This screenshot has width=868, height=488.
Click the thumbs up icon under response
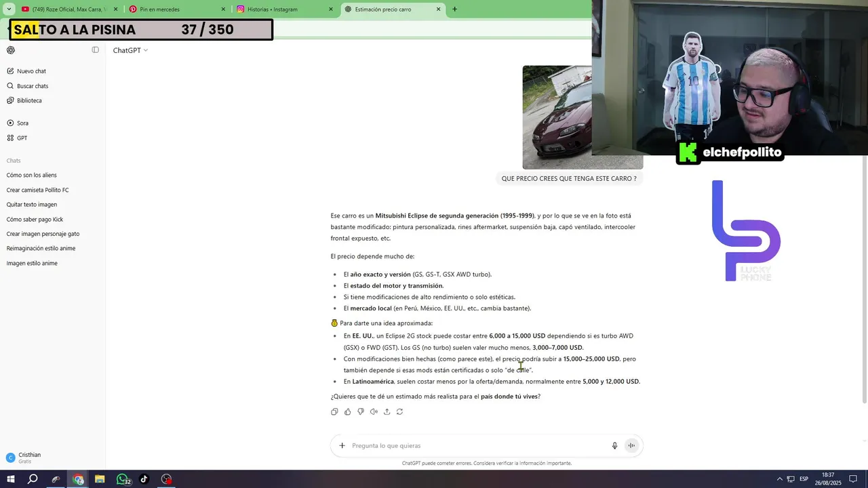pyautogui.click(x=347, y=411)
